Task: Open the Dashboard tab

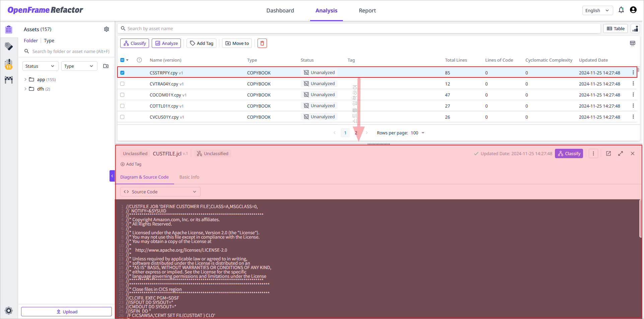Action: pyautogui.click(x=280, y=10)
